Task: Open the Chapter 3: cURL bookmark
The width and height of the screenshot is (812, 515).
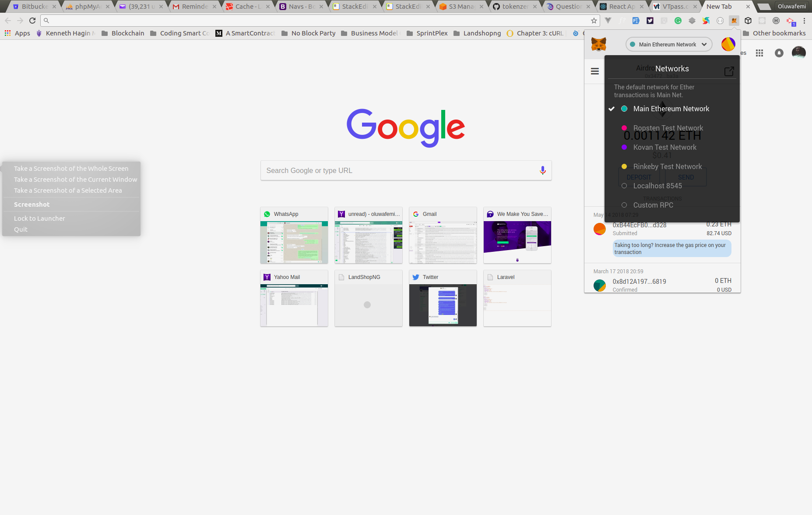Action: 536,33
